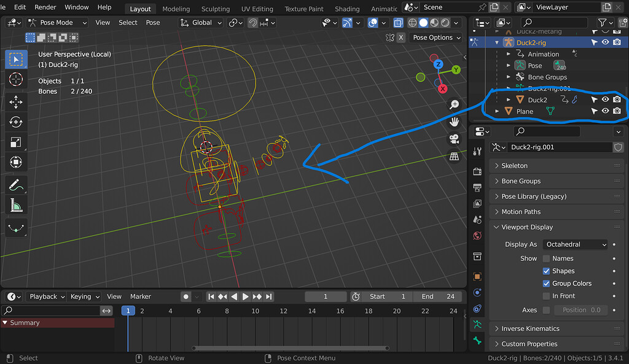Open the Render menu
Image resolution: width=629 pixels, height=364 pixels.
45,7
